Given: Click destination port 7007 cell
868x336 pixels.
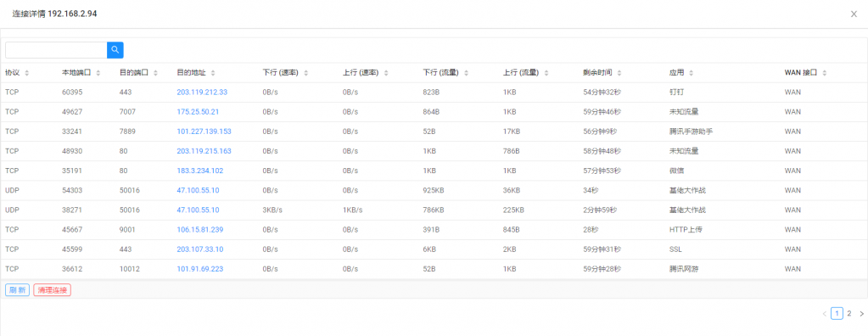Looking at the screenshot, I should [127, 112].
